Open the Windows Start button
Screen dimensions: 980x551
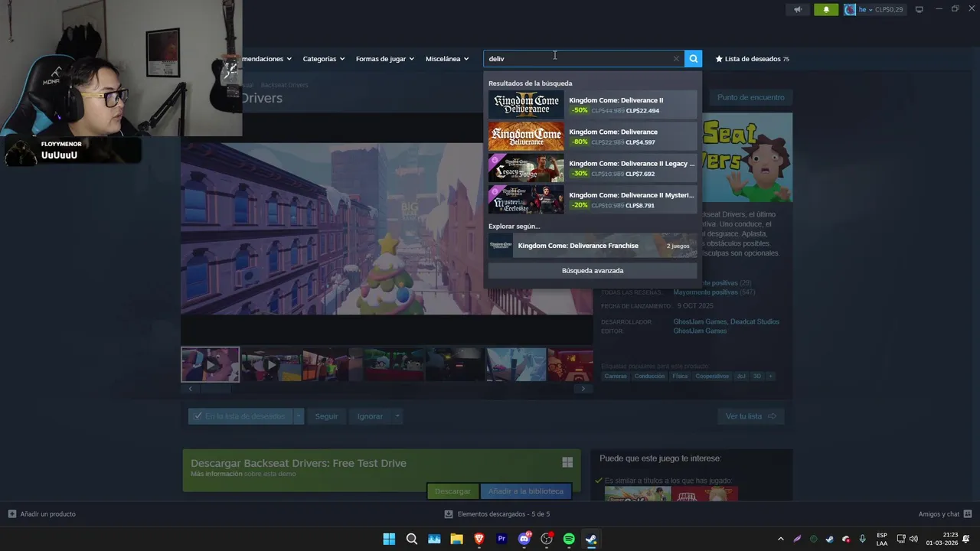pyautogui.click(x=389, y=539)
